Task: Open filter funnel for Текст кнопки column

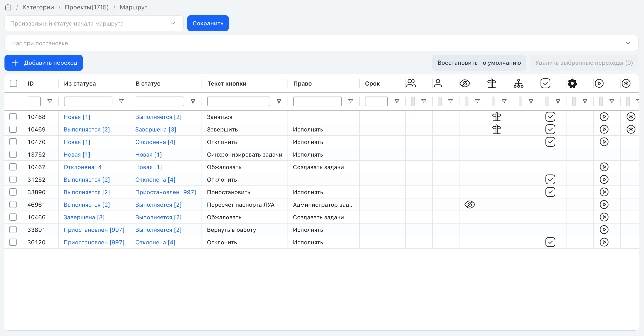Action: click(279, 101)
